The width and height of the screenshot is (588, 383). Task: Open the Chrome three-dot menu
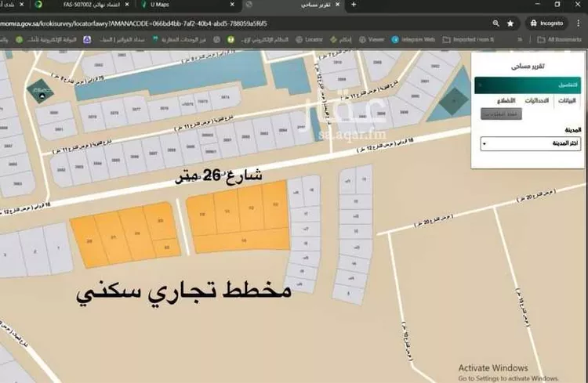[x=579, y=23]
